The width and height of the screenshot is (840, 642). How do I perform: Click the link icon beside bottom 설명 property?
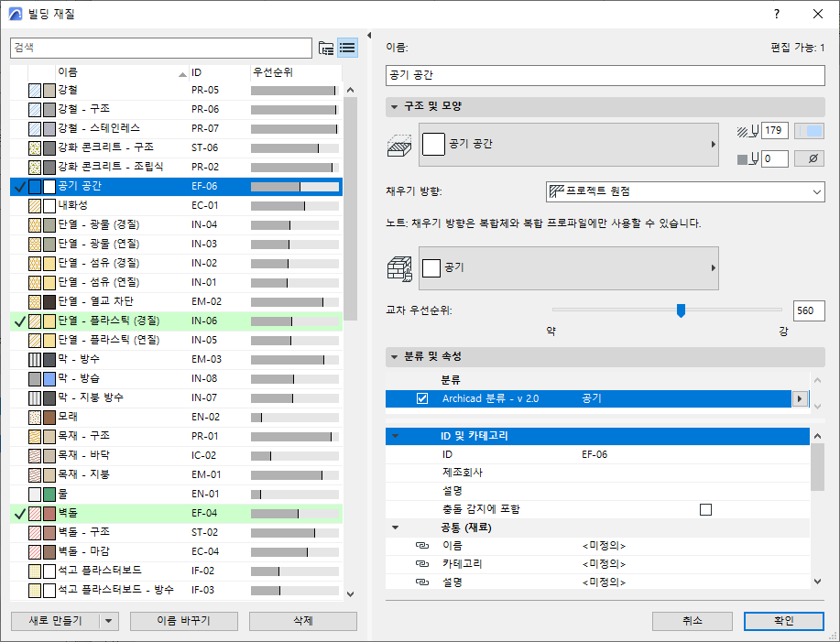tap(422, 582)
